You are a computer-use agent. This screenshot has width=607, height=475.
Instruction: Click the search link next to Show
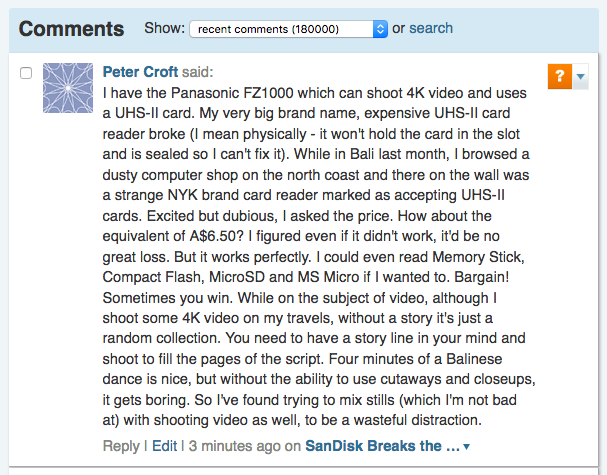point(431,28)
